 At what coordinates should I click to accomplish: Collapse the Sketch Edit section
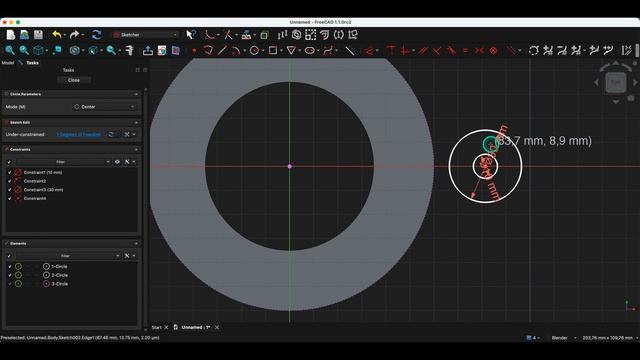tap(136, 122)
